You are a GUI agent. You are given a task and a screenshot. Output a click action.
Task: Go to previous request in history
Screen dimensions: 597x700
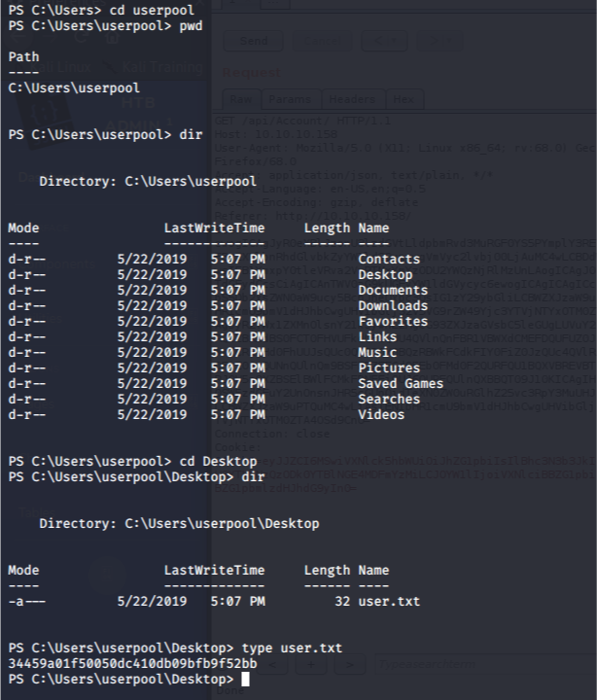point(384,42)
